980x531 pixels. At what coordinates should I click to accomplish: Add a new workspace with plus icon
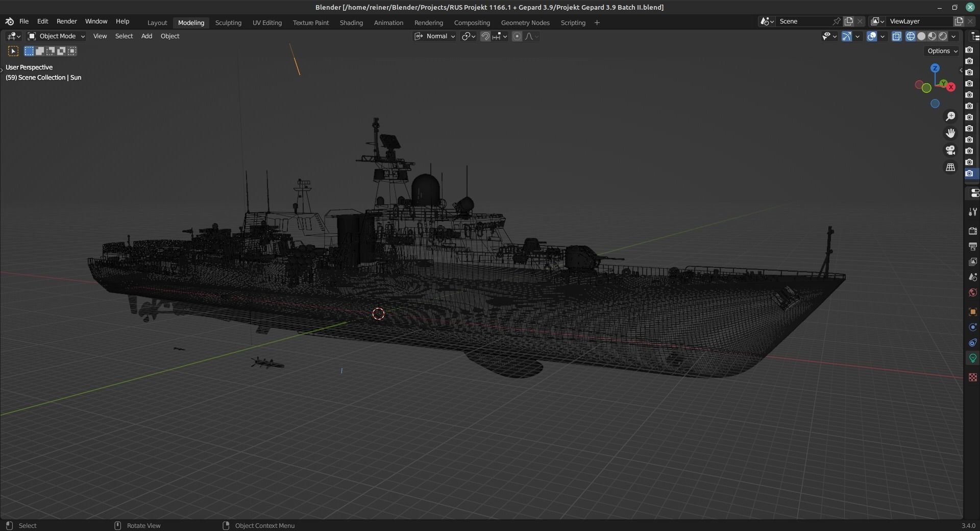pos(597,23)
